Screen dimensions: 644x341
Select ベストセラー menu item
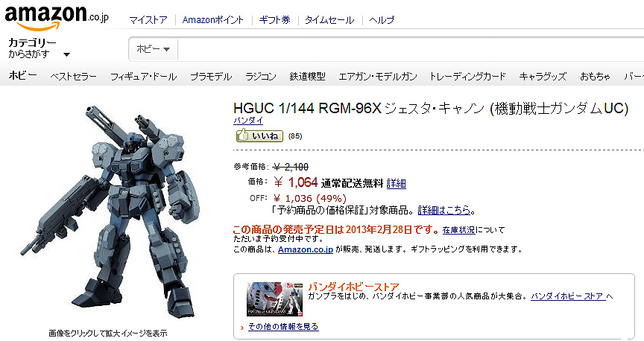pyautogui.click(x=73, y=77)
